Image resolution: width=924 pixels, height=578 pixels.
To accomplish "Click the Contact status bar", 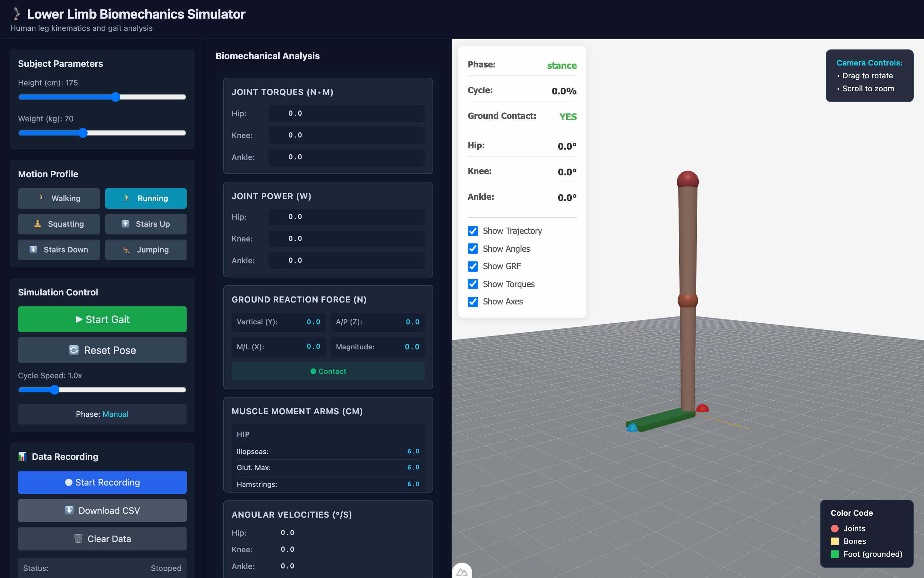I will [x=328, y=371].
